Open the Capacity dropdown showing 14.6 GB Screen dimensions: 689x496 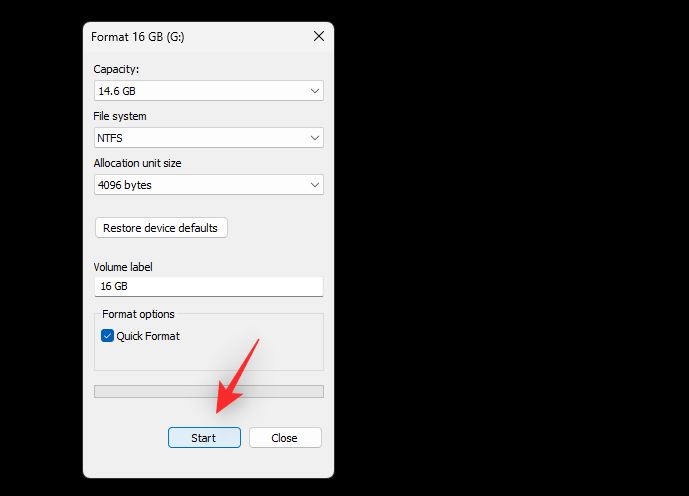[209, 91]
